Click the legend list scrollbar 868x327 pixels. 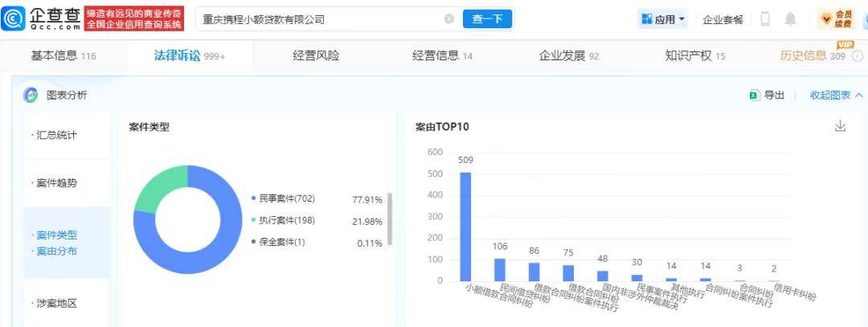click(390, 219)
